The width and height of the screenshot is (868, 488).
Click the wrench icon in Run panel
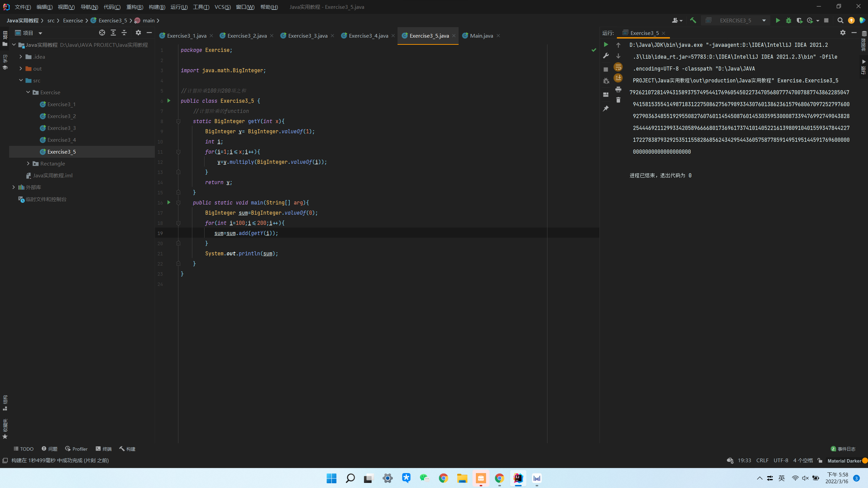(606, 56)
